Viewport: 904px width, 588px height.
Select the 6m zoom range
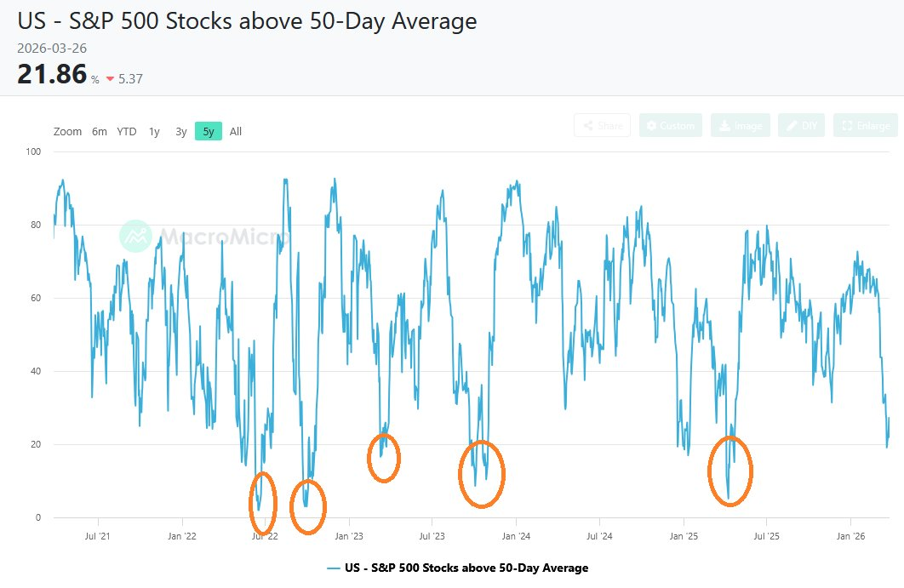coord(100,132)
